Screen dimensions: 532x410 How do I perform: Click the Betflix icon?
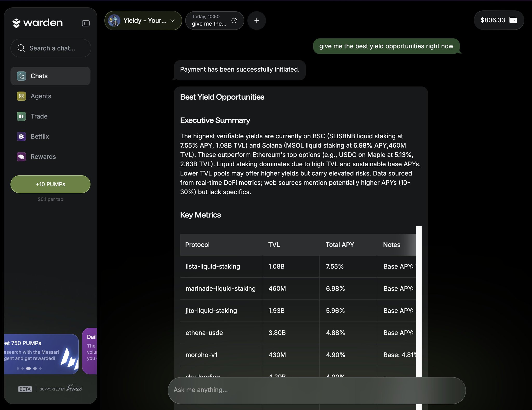pyautogui.click(x=21, y=136)
